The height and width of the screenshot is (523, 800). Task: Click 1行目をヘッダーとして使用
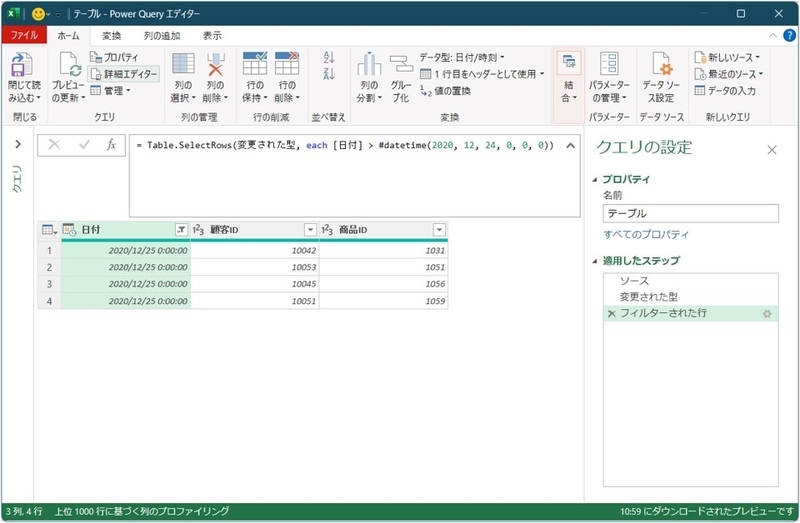point(482,74)
